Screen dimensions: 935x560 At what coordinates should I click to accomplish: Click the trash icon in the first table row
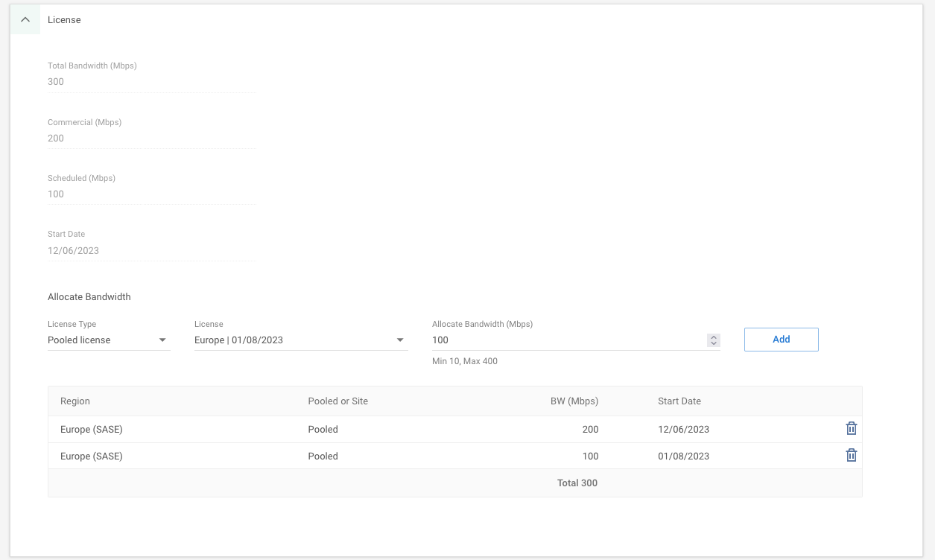(851, 428)
